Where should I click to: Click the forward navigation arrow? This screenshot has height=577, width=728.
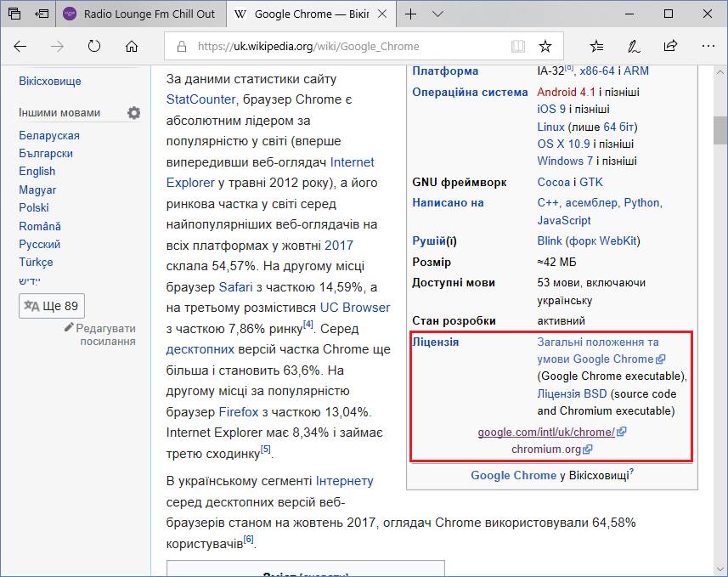[57, 46]
